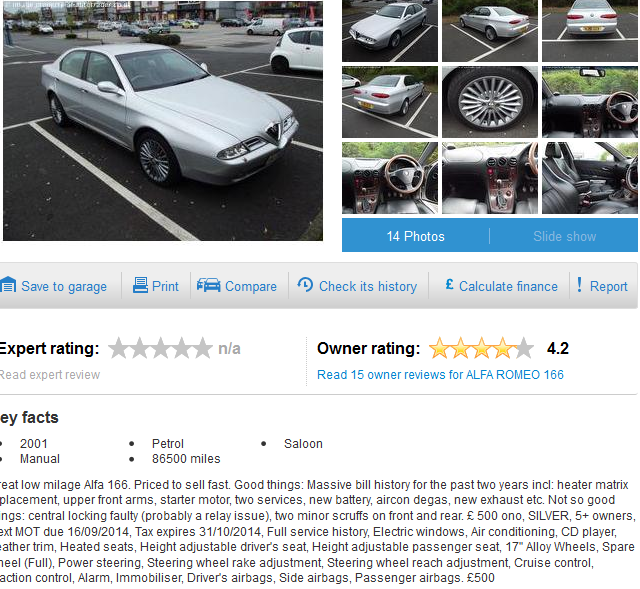Click the owner rating gold stars

pos(481,348)
